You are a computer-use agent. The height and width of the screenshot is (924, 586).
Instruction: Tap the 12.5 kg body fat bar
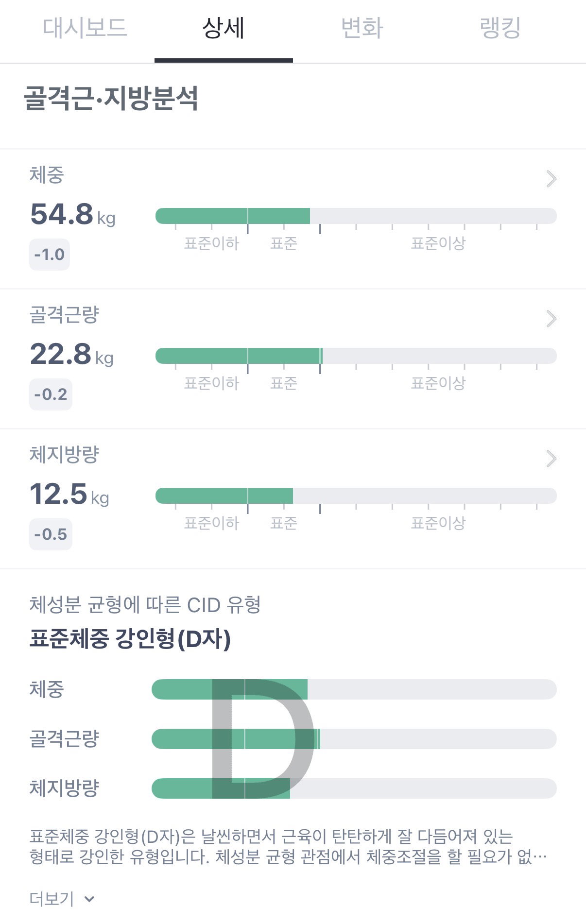click(356, 496)
